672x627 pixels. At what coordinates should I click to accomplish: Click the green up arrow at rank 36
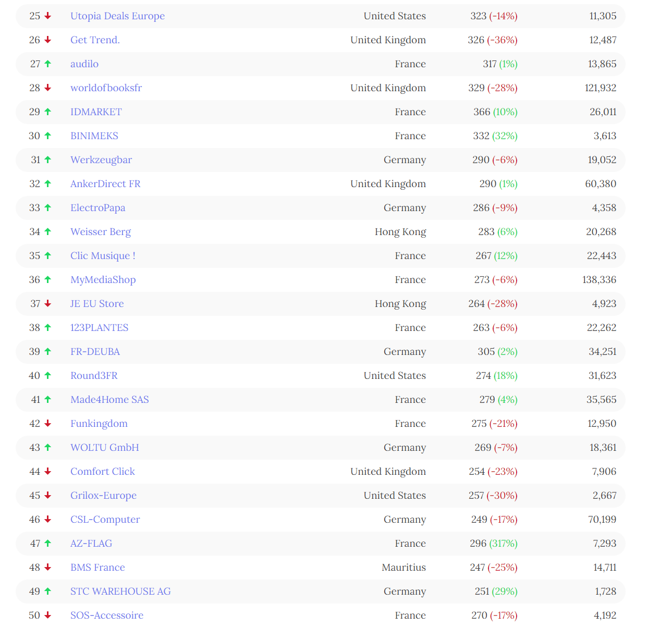(x=48, y=280)
